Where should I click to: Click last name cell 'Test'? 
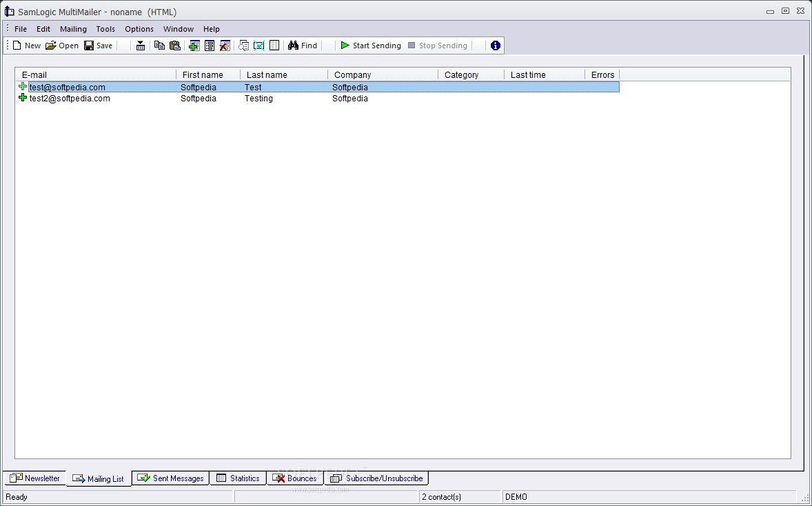tap(253, 87)
